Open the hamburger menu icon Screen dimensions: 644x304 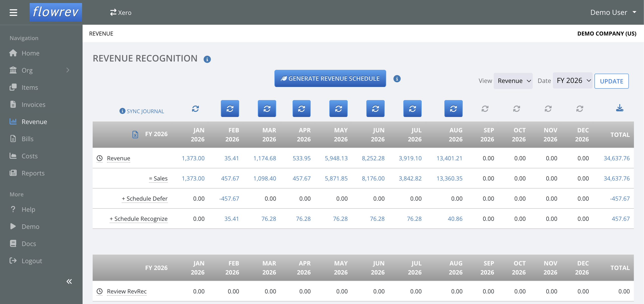(x=13, y=12)
